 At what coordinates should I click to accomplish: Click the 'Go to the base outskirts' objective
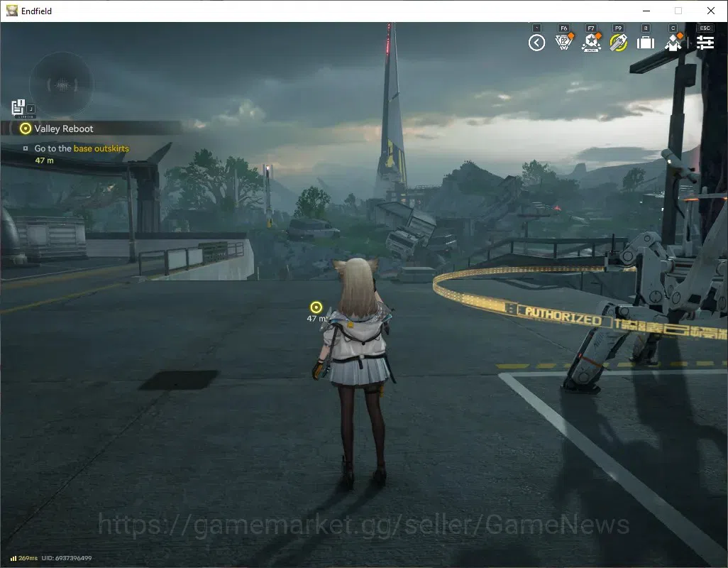[82, 148]
